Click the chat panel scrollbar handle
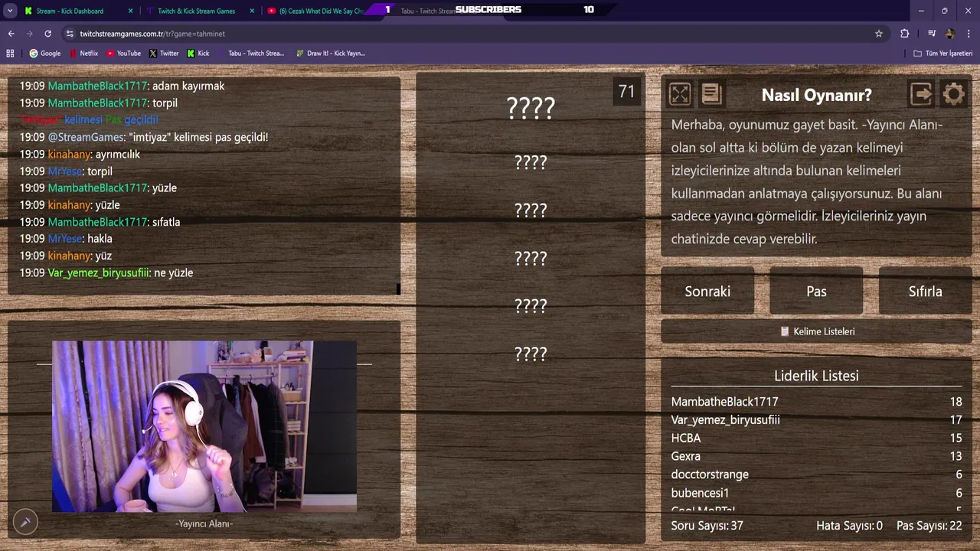This screenshot has height=551, width=980. 398,289
